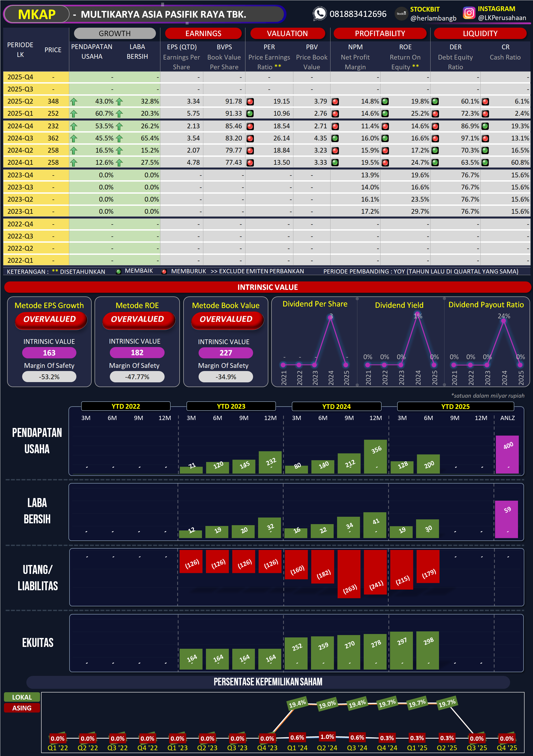Click the MKAP ticker badge
The width and height of the screenshot is (533, 756).
point(37,14)
